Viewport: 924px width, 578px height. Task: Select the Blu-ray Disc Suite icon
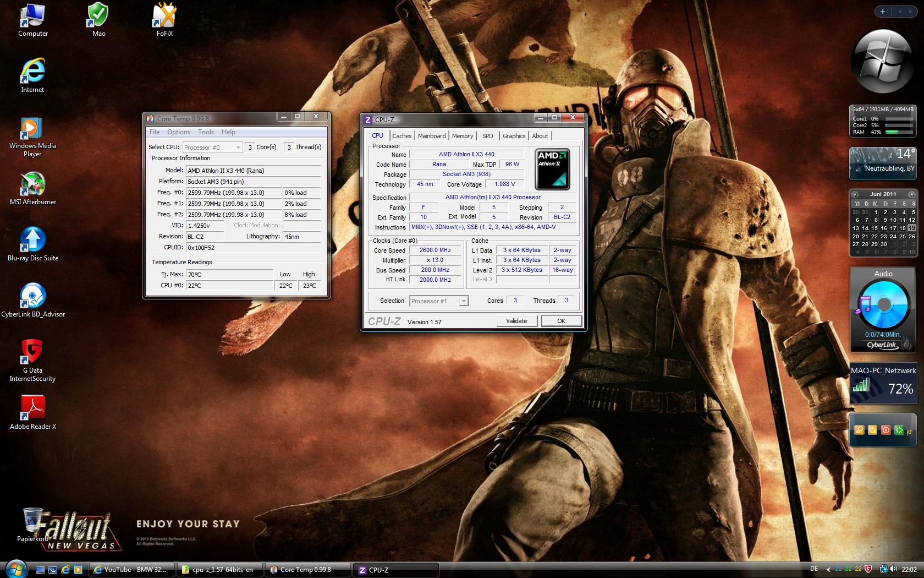click(x=33, y=244)
